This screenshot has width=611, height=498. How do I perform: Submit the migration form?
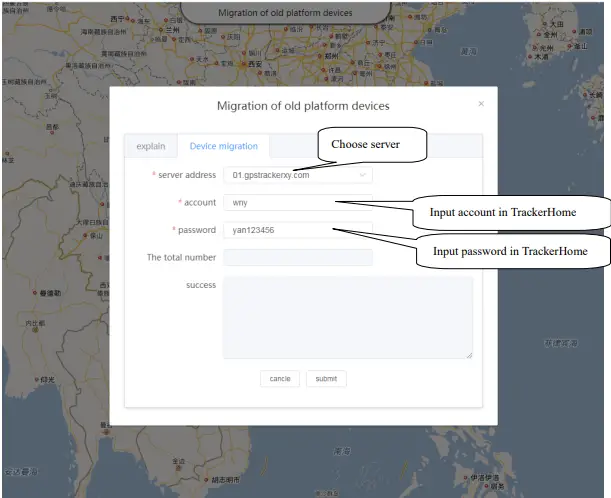(326, 379)
